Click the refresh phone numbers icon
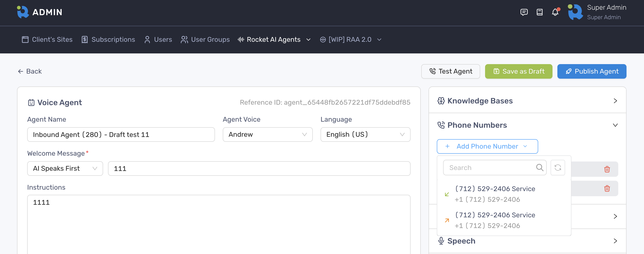 pos(558,167)
